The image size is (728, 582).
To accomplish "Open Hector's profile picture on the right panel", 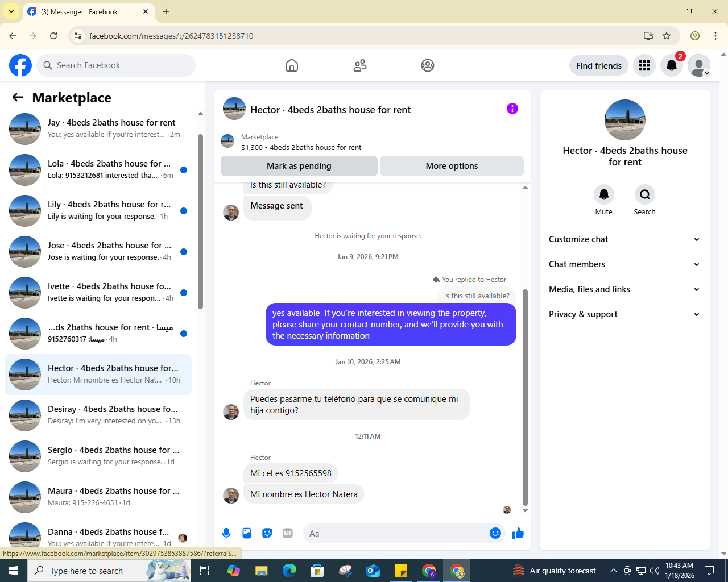I will [x=625, y=120].
